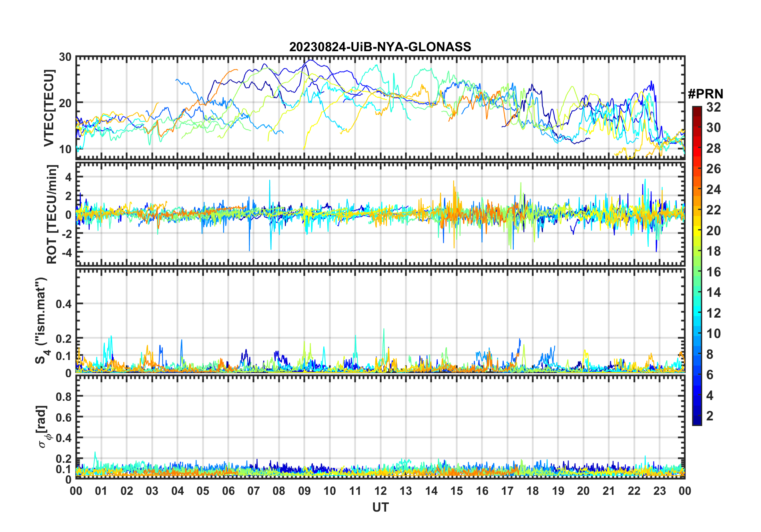Click the UT x-axis label

pyautogui.click(x=380, y=508)
